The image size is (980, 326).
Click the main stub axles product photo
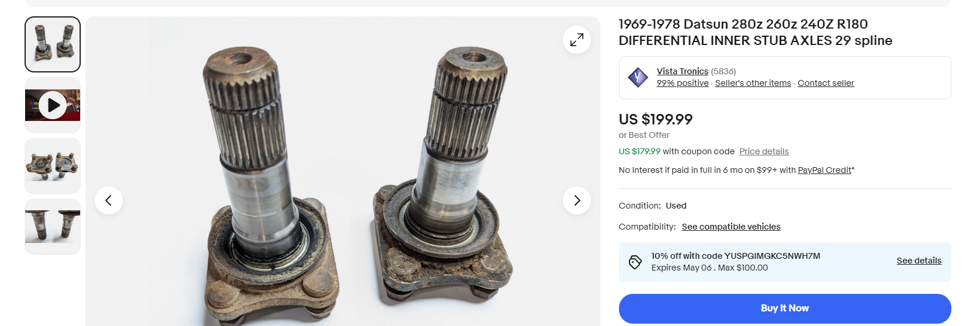click(x=343, y=171)
